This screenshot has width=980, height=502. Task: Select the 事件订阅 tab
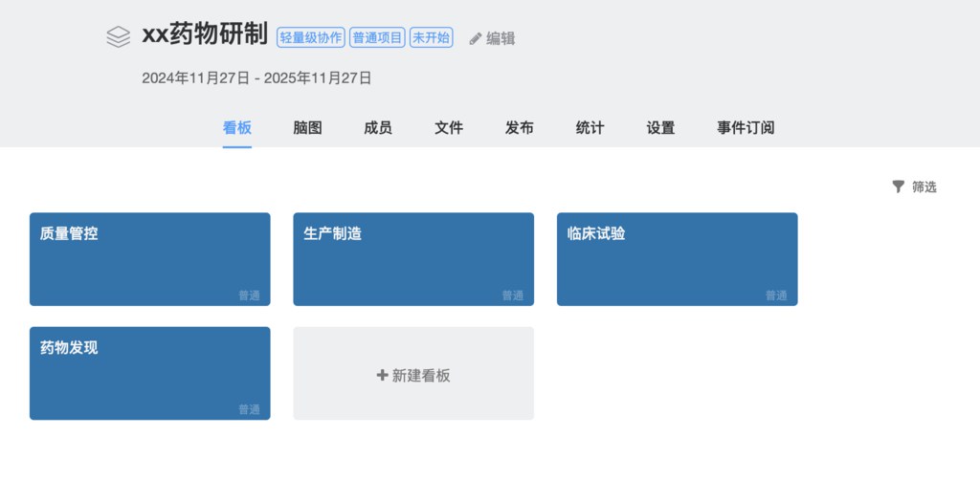(x=746, y=128)
